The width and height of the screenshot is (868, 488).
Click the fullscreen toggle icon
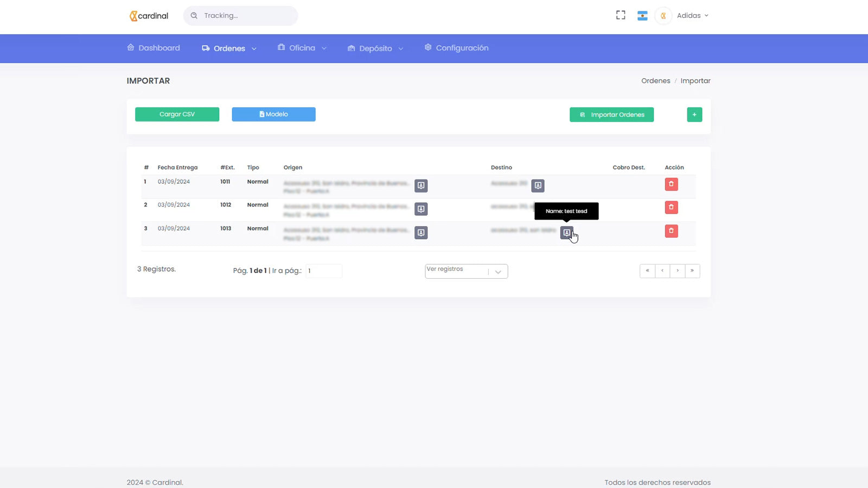point(621,15)
